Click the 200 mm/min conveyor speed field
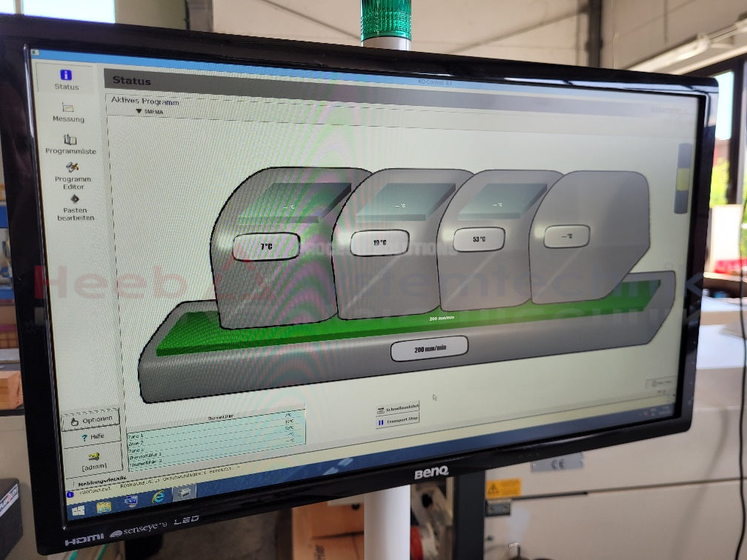The width and height of the screenshot is (747, 560). (429, 349)
